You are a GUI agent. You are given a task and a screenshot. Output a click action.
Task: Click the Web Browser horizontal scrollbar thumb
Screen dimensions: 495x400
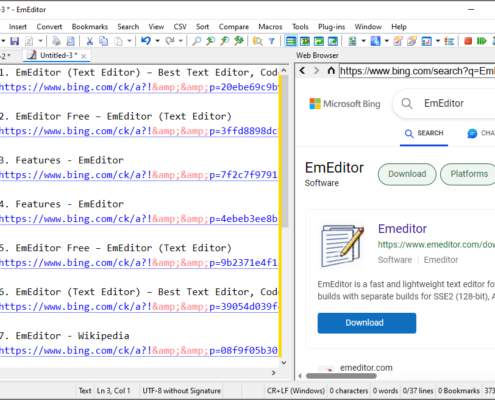click(x=341, y=376)
